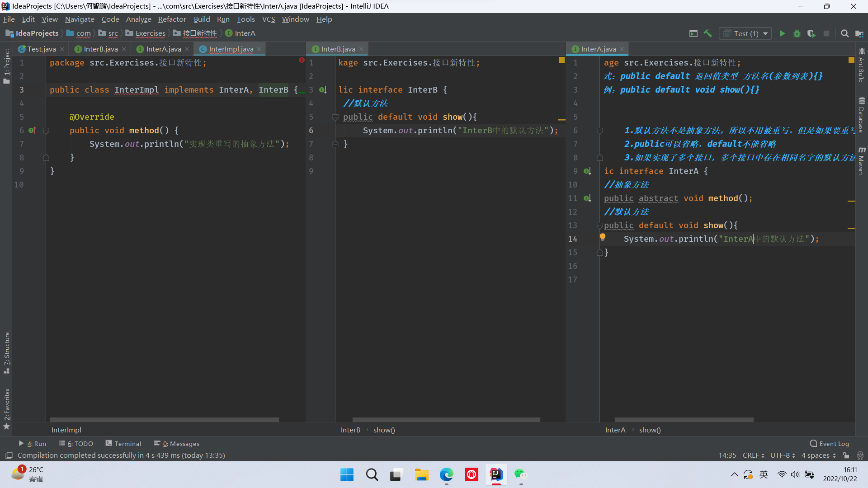Open the Terminal tool window
Screen dimensions: 868x488
123,444
